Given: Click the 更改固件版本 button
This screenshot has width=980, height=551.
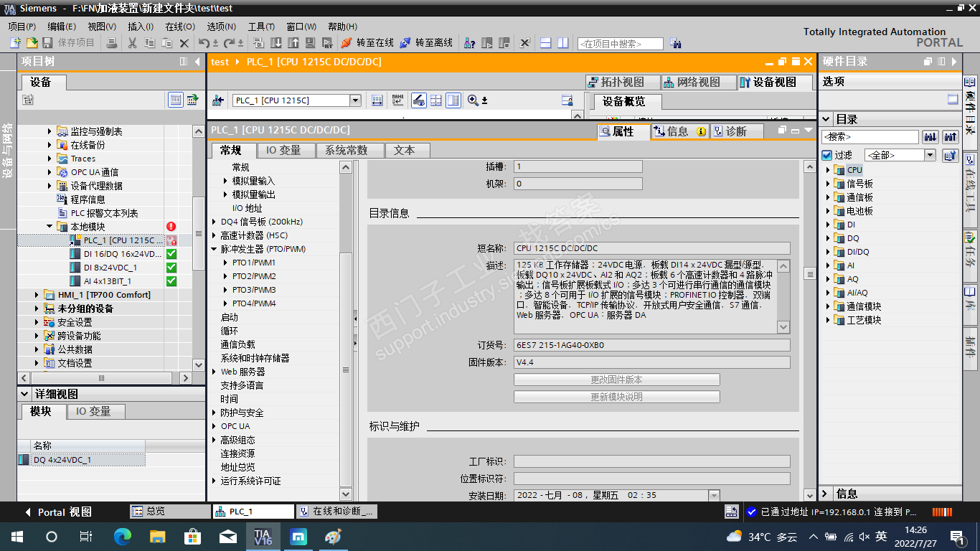Looking at the screenshot, I should click(616, 380).
